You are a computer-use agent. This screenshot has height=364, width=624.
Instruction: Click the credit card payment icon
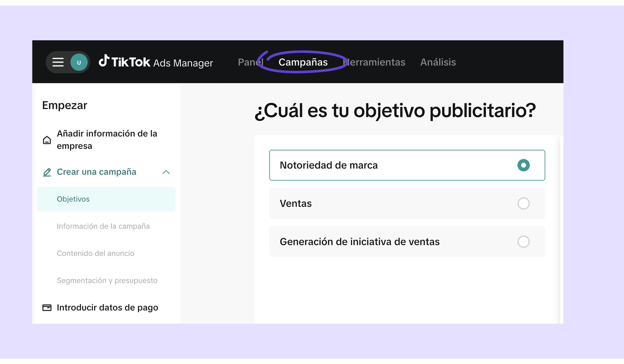click(x=47, y=308)
